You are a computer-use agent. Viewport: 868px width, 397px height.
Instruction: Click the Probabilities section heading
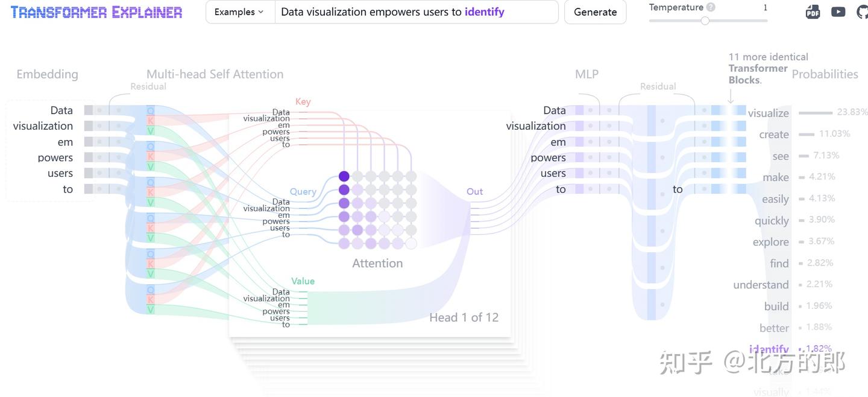pyautogui.click(x=825, y=74)
